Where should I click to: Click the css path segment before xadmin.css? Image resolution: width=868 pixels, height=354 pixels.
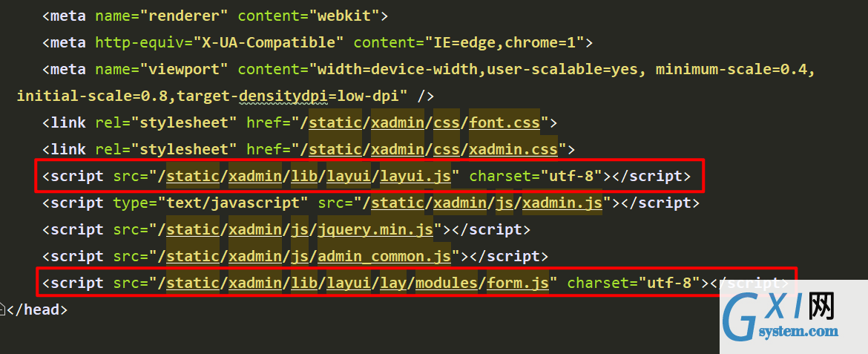tap(447, 149)
